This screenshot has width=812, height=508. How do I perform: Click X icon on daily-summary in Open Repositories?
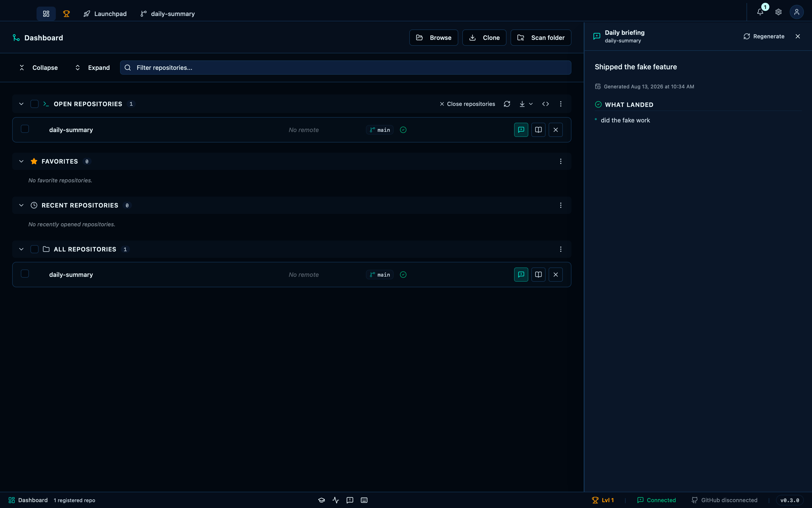556,130
